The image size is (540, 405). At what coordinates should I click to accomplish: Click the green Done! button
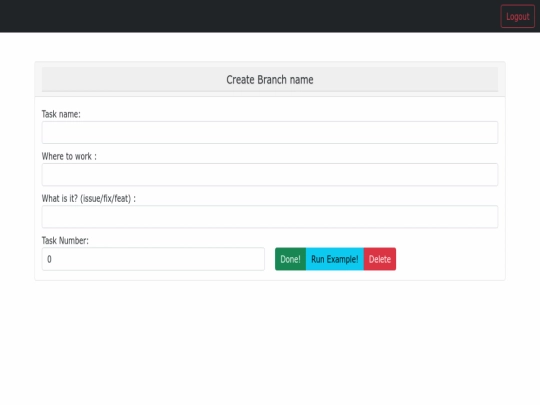[x=290, y=259]
